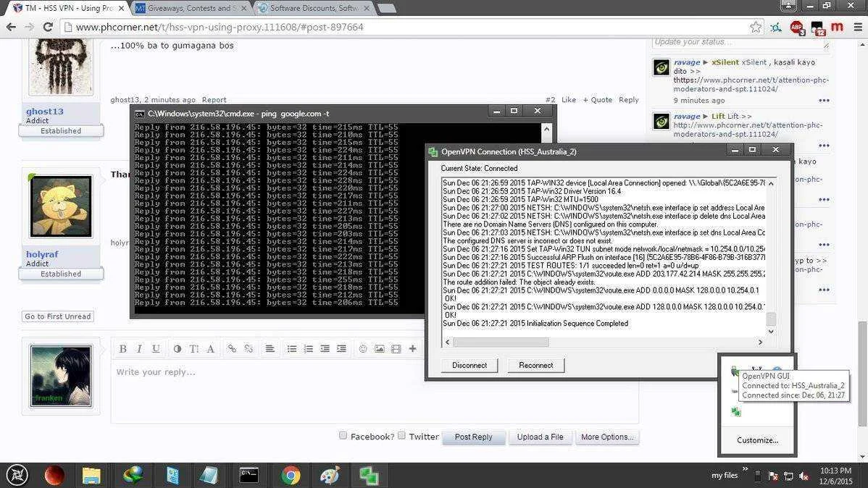This screenshot has height=488, width=868.
Task: Show hidden items next to my files
Action: [x=745, y=470]
